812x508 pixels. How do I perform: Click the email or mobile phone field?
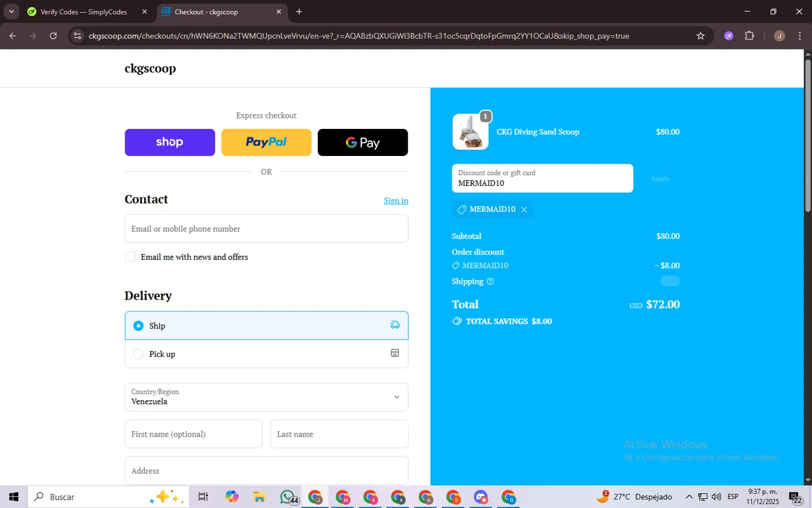[x=266, y=229]
